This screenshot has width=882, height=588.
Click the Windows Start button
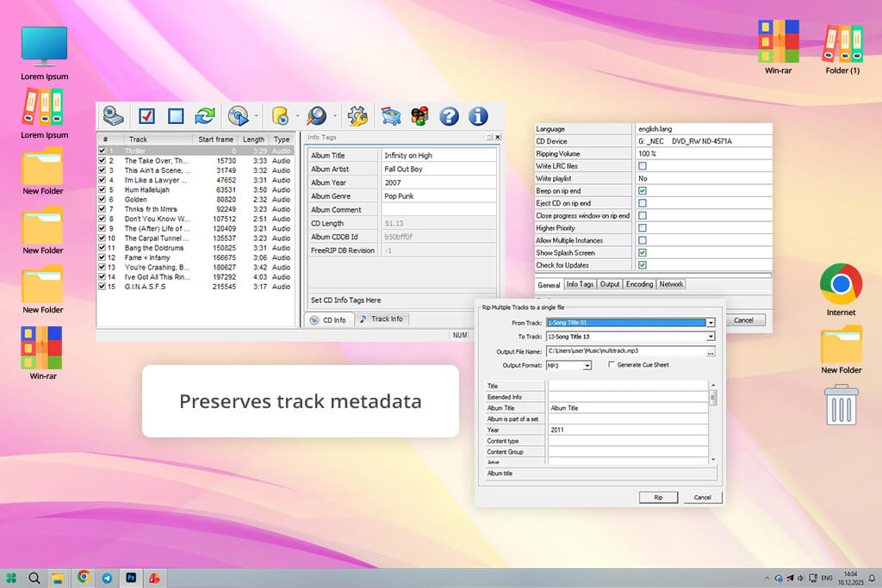click(11, 578)
